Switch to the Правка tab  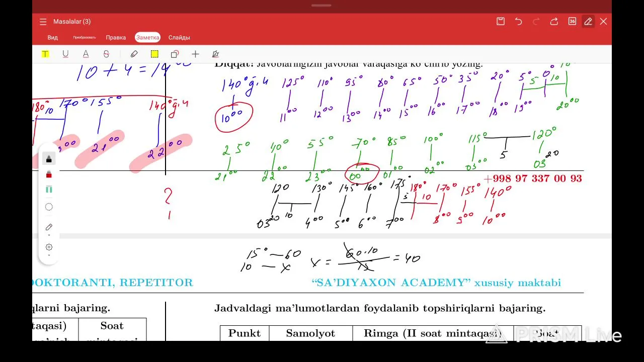116,37
